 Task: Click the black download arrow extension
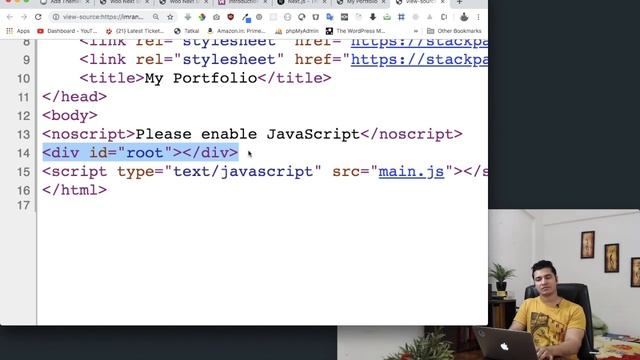pos(373,17)
